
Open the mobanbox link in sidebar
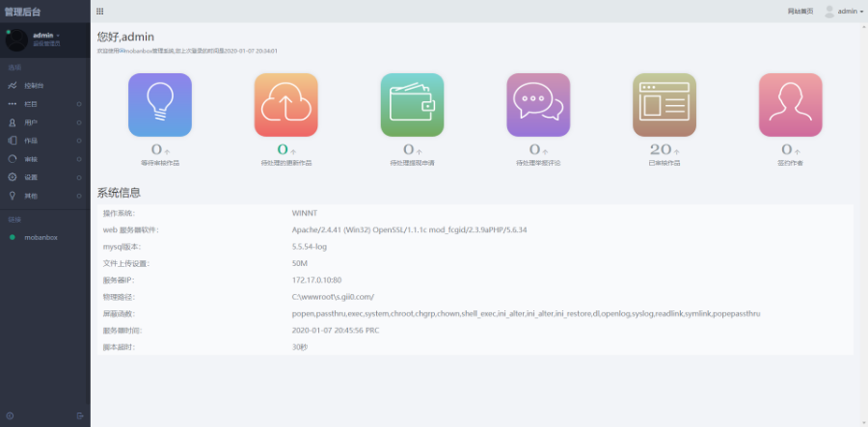41,237
